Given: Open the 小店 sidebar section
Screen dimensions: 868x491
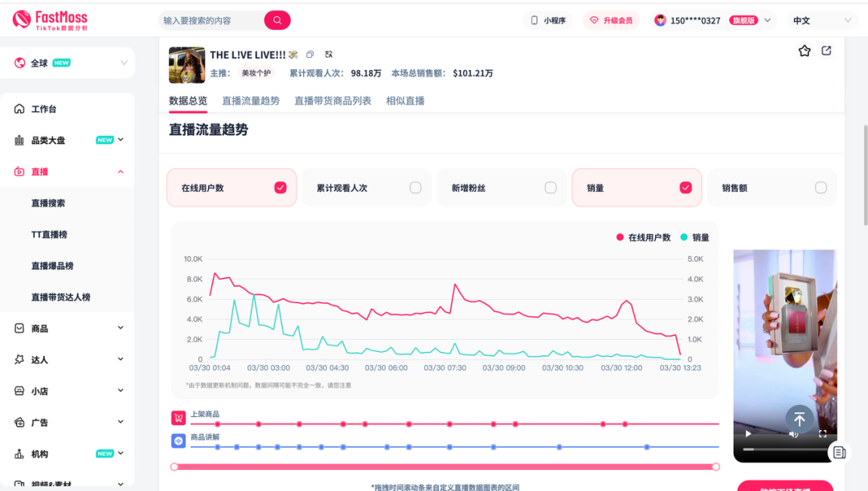Looking at the screenshot, I should (19, 391).
